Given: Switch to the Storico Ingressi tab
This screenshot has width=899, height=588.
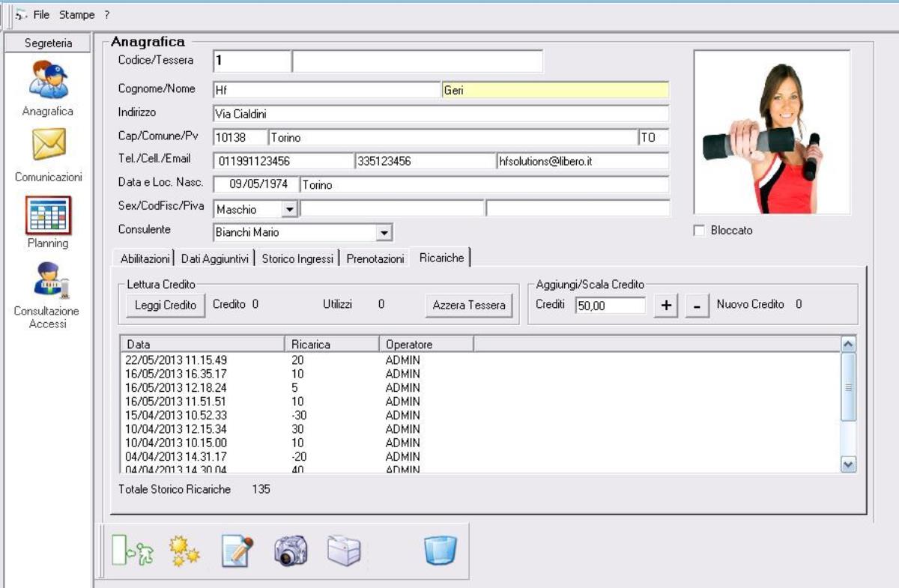Looking at the screenshot, I should [x=296, y=258].
